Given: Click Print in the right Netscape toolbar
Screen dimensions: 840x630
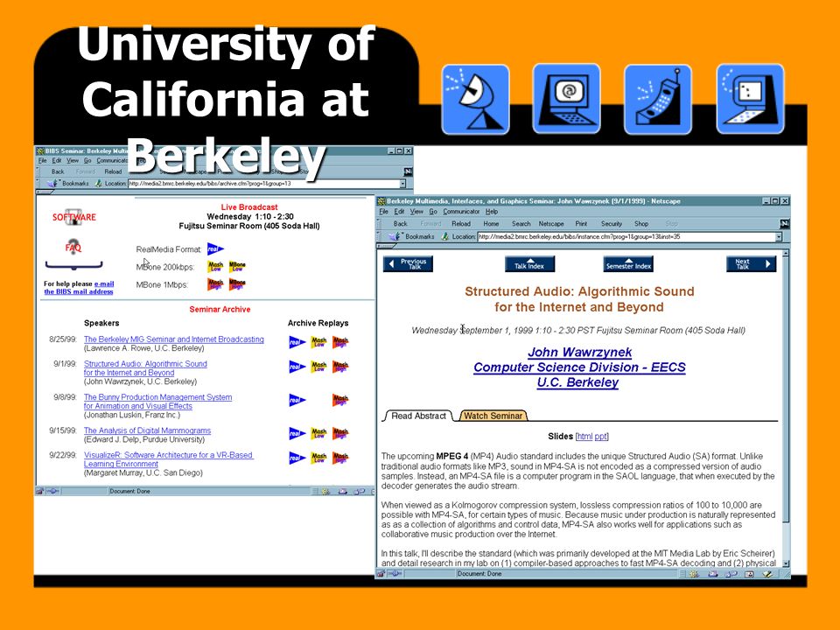Looking at the screenshot, I should point(581,224).
